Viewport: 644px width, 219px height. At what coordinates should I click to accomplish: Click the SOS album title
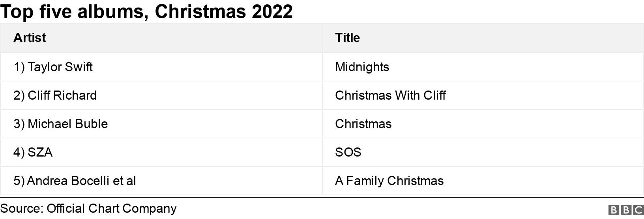[348, 152]
